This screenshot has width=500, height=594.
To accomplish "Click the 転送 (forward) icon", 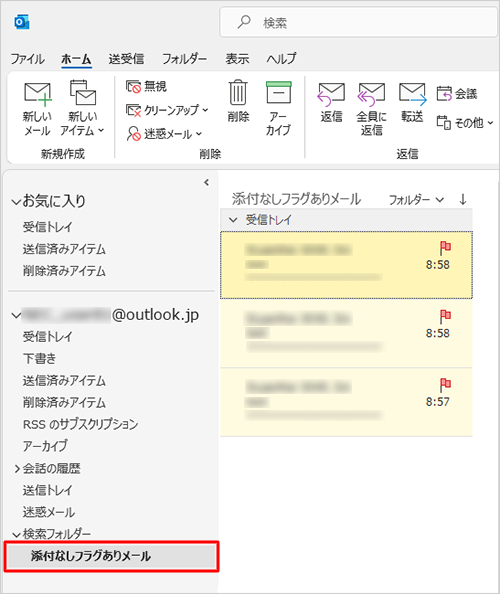I will [412, 94].
